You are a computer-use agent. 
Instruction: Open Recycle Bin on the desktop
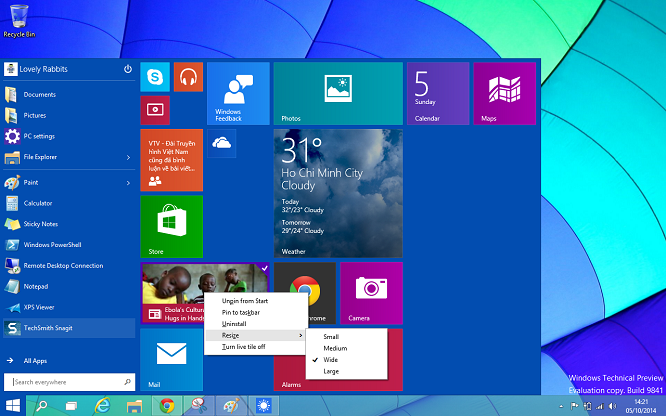click(19, 21)
